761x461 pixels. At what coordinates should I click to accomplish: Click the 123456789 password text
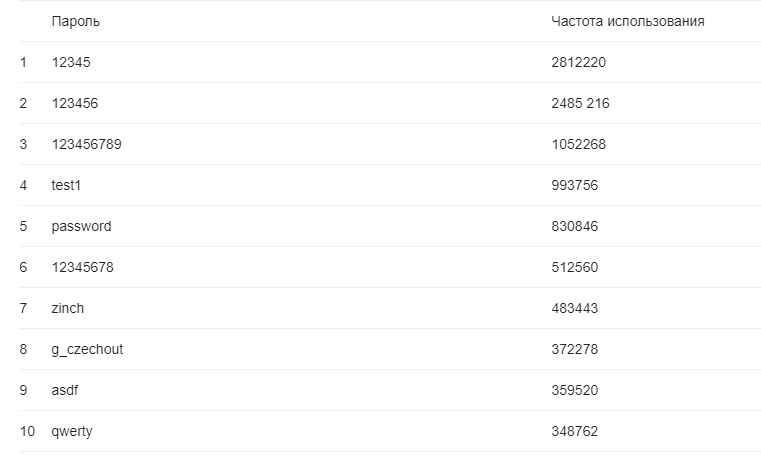click(x=86, y=144)
